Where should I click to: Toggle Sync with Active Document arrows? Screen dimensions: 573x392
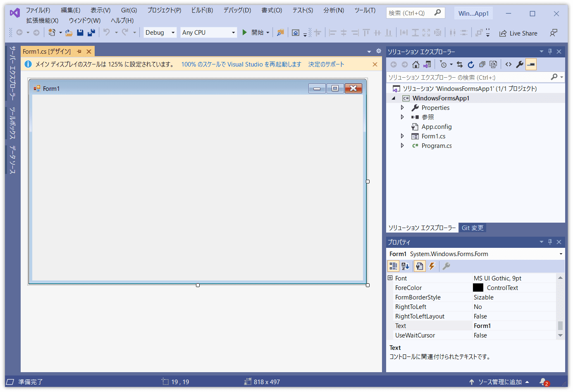(x=460, y=64)
